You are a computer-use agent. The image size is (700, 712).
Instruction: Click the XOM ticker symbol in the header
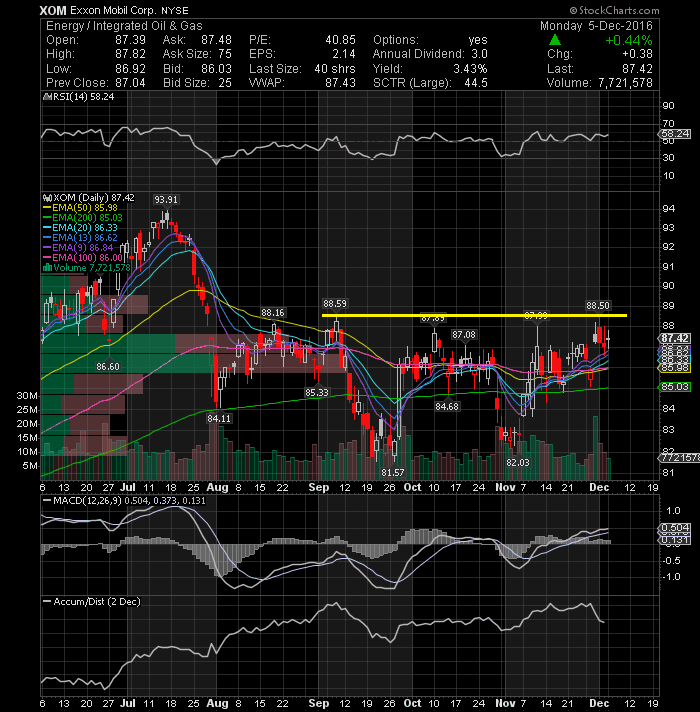click(x=53, y=10)
